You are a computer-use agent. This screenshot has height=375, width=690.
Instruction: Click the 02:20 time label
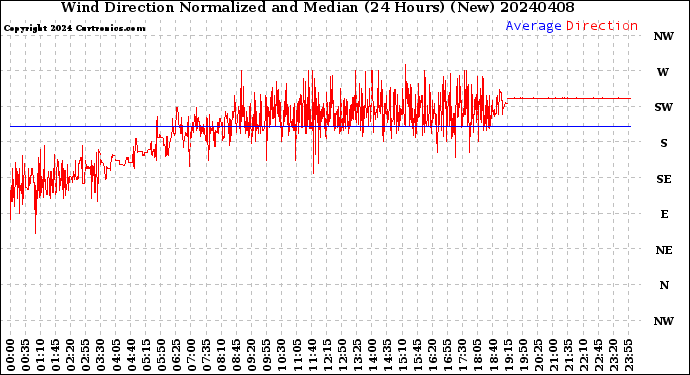click(x=71, y=355)
